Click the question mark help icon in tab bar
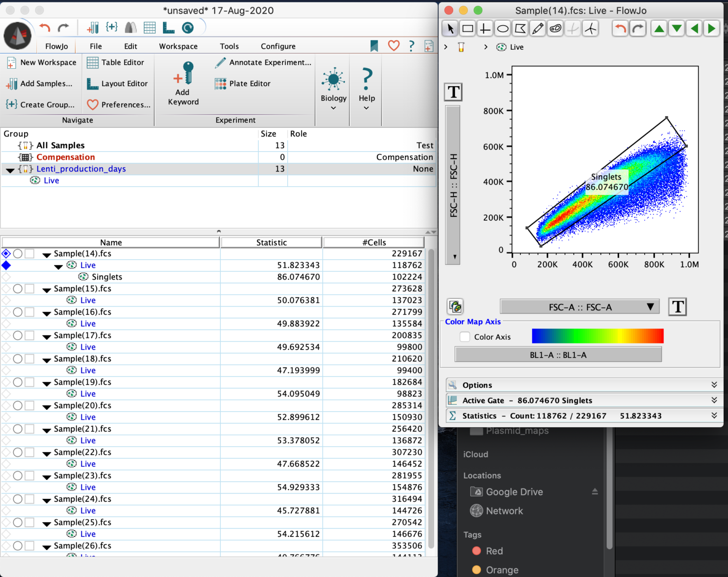 point(411,46)
